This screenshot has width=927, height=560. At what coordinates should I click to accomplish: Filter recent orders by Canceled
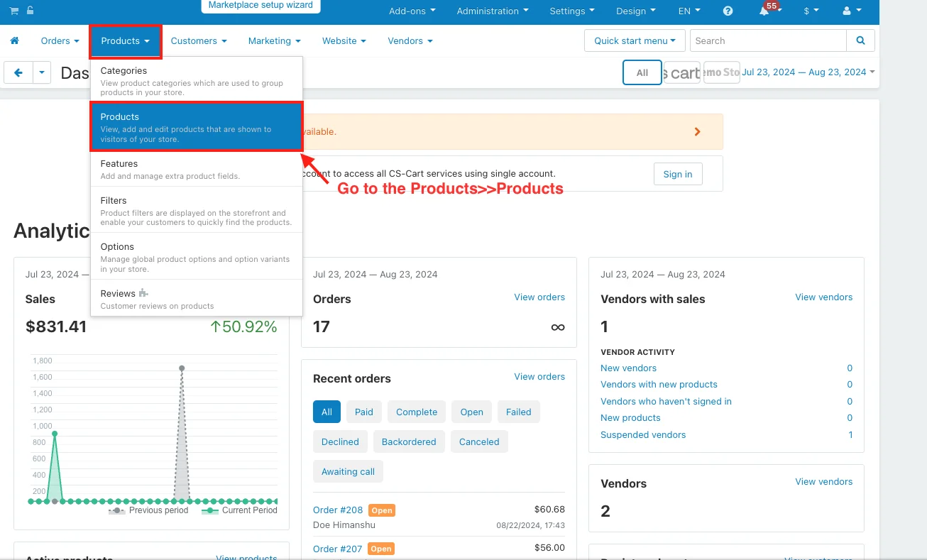pos(479,441)
